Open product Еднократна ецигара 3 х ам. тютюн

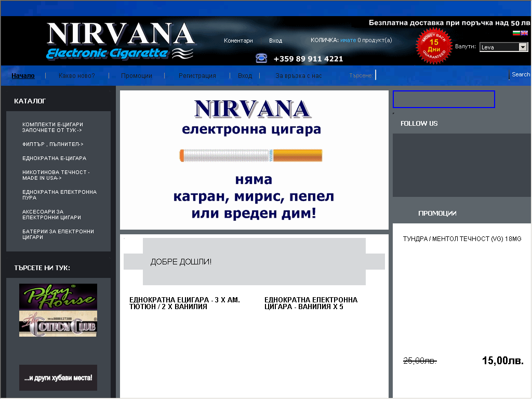tap(184, 303)
